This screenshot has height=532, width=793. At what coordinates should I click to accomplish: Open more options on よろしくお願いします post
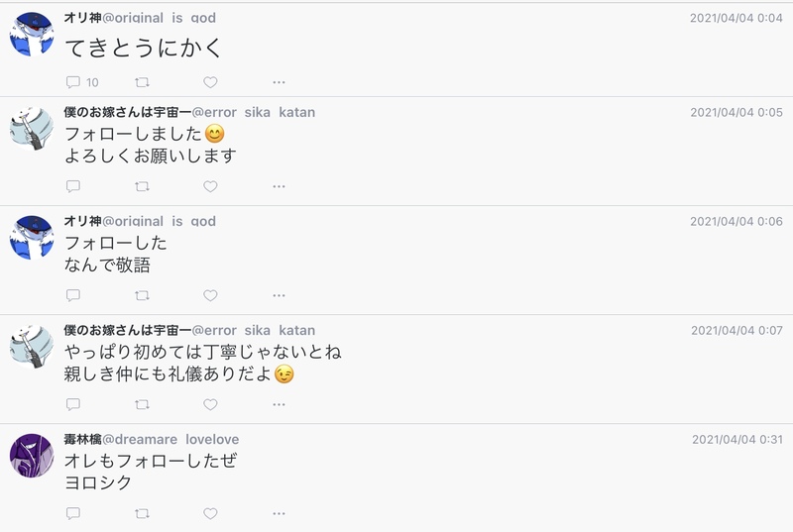tap(279, 186)
